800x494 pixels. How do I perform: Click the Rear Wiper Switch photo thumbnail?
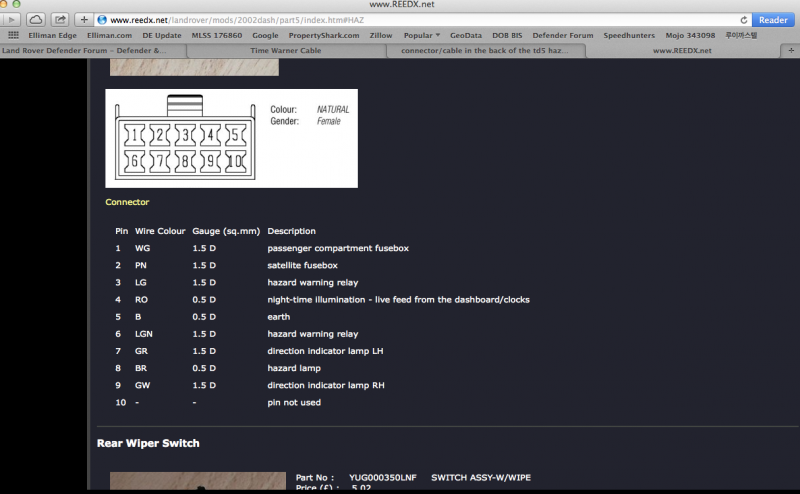197,481
